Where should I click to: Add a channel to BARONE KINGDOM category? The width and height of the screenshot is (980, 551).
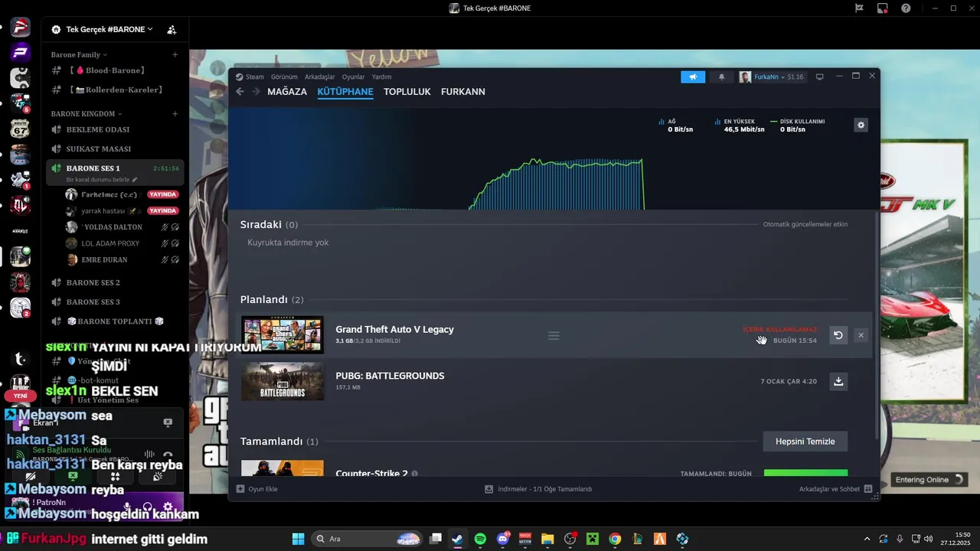click(175, 114)
